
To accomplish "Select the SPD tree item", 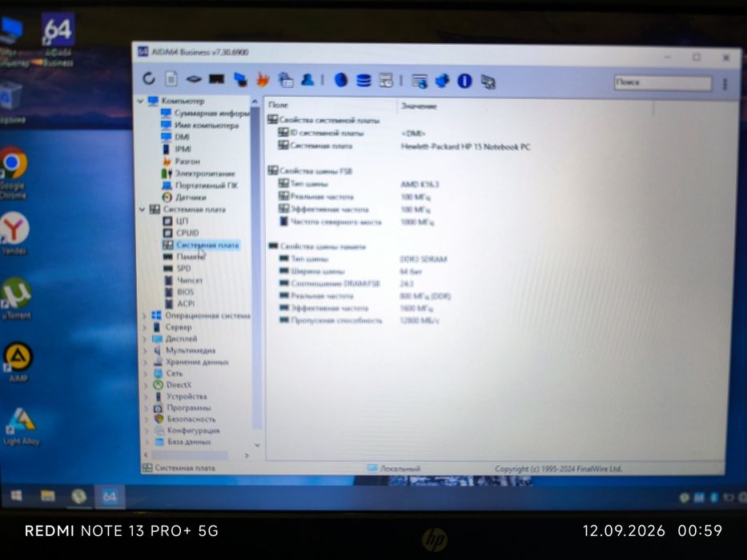I will pos(177,269).
